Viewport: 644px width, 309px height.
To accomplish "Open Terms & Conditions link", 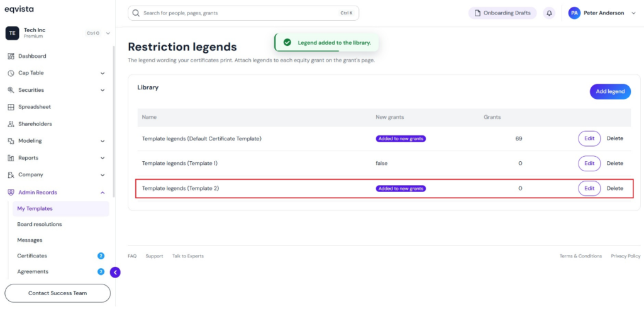I will (580, 256).
